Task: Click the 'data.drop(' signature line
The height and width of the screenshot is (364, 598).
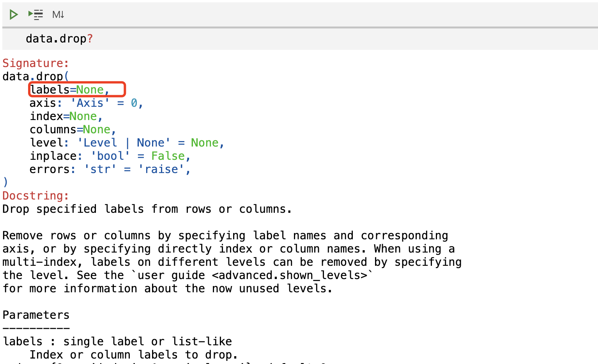Action: [x=36, y=76]
